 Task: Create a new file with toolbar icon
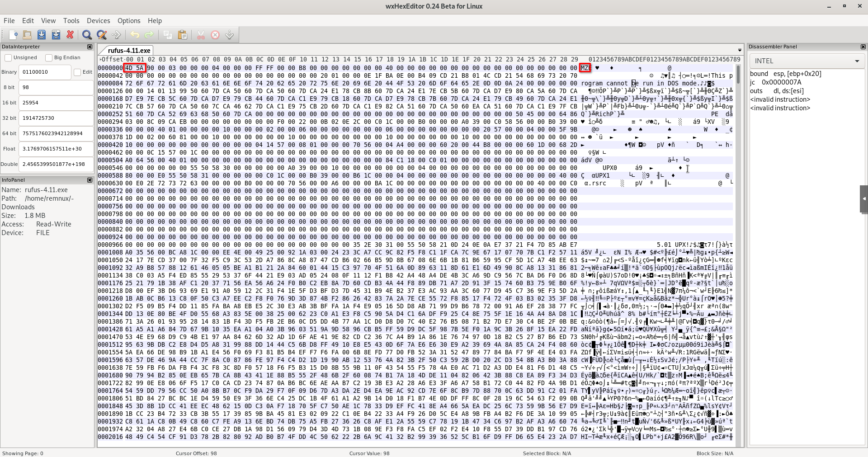click(13, 35)
